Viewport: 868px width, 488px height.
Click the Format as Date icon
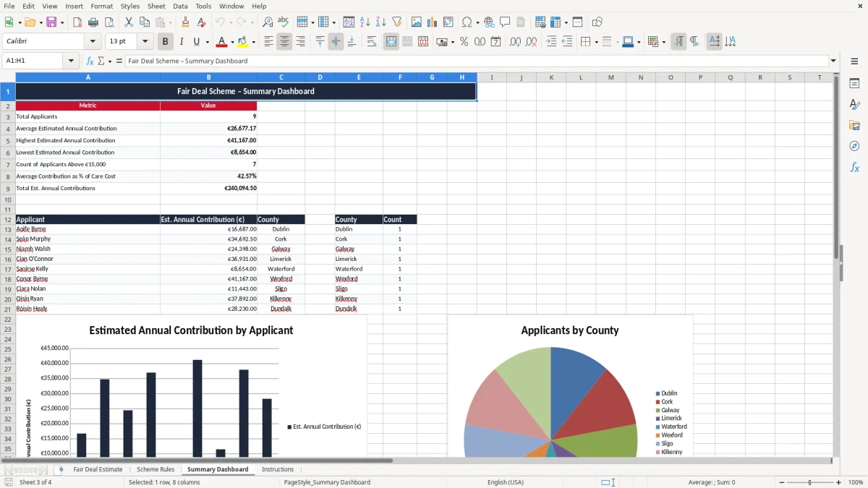point(495,42)
